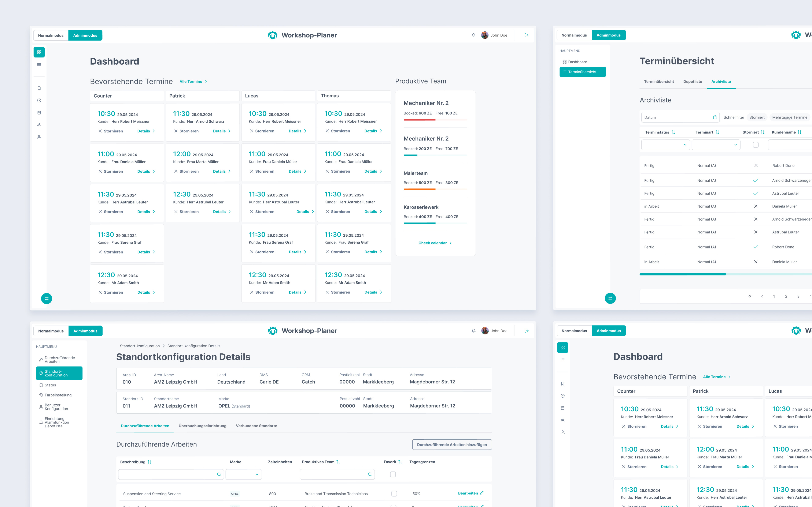Enable Adminmodus toggle on the Dashboard
Screen dimensions: 812x507
click(85, 35)
